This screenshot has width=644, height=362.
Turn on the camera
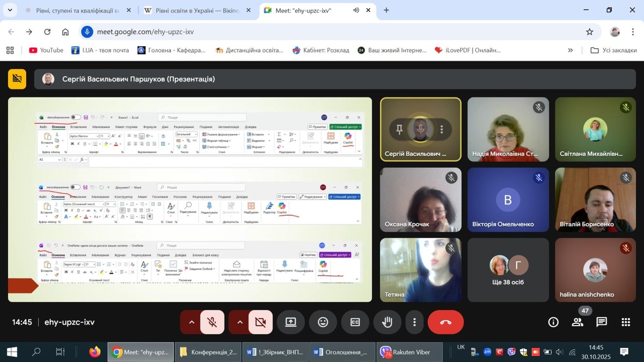pos(261,322)
